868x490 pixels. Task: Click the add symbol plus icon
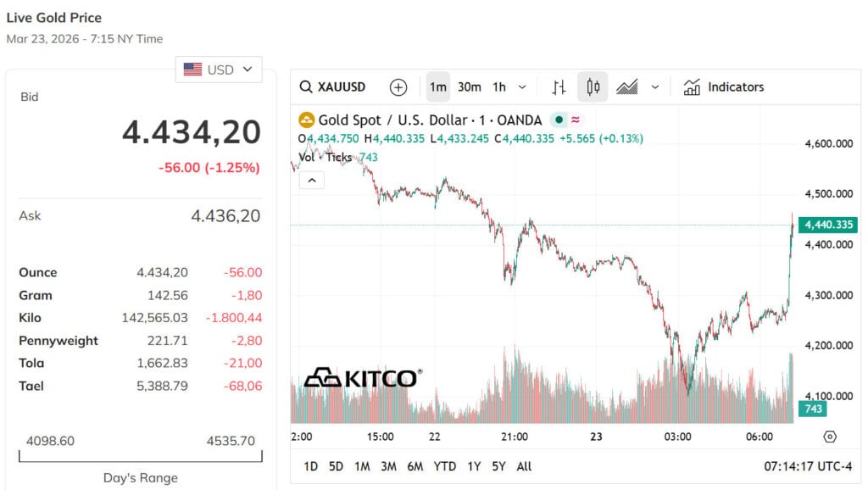click(398, 87)
